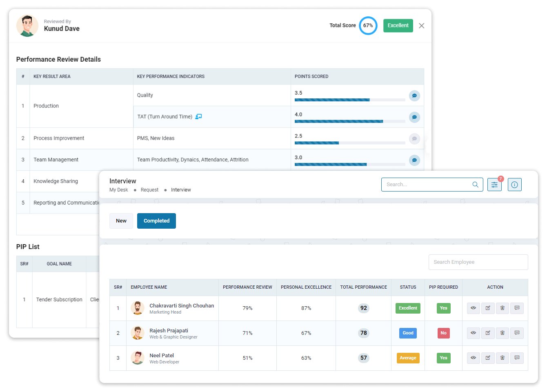The image size is (547, 392).
Task: Edit Rajesh Prajapati's record
Action: coord(488,333)
